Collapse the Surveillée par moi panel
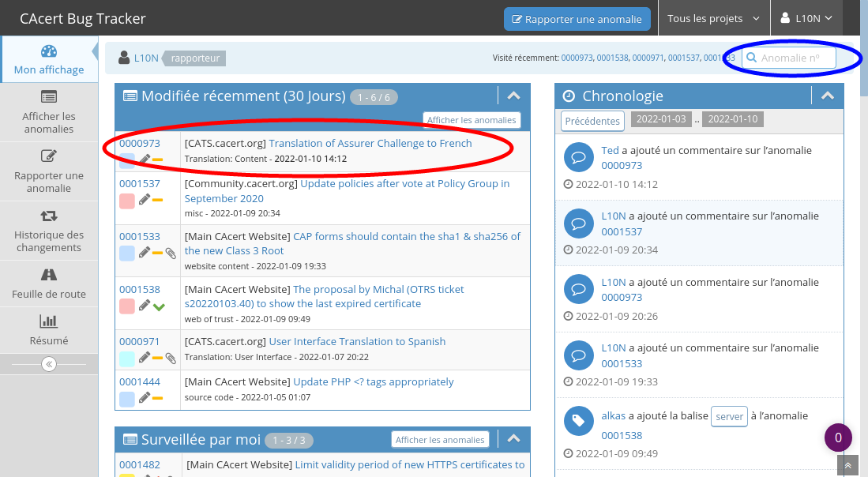The height and width of the screenshot is (477, 868). click(513, 439)
